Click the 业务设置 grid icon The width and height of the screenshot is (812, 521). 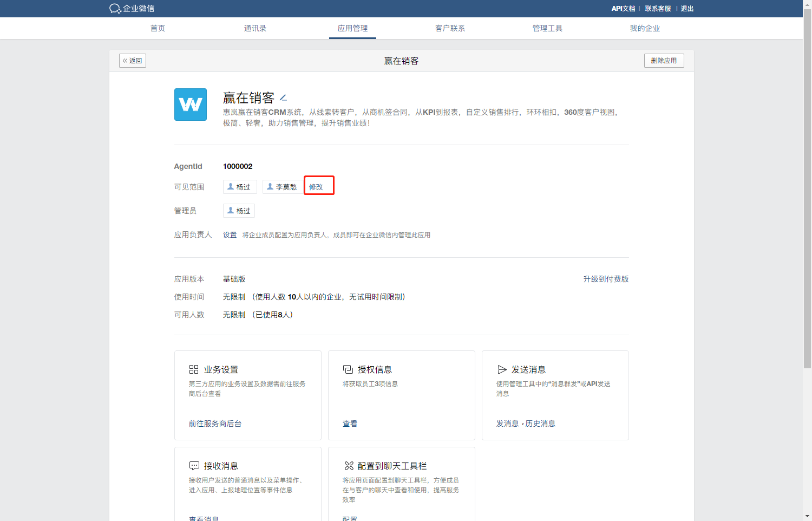click(x=194, y=369)
